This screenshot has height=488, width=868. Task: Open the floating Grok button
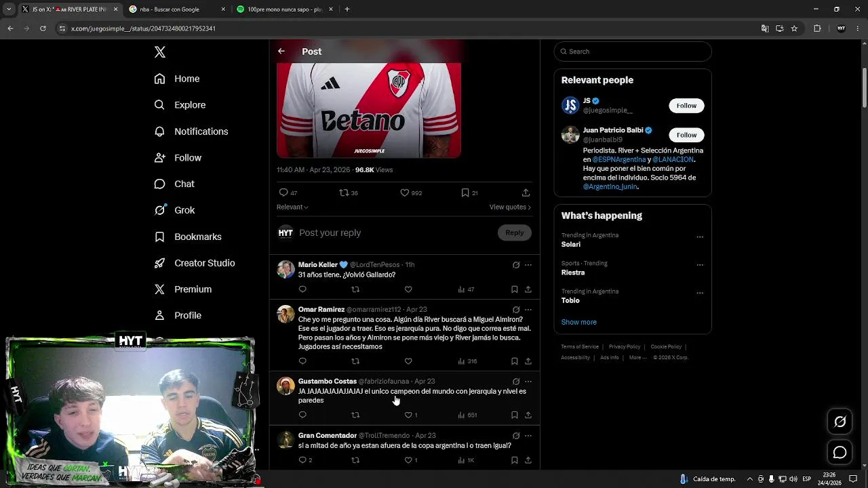click(x=840, y=422)
